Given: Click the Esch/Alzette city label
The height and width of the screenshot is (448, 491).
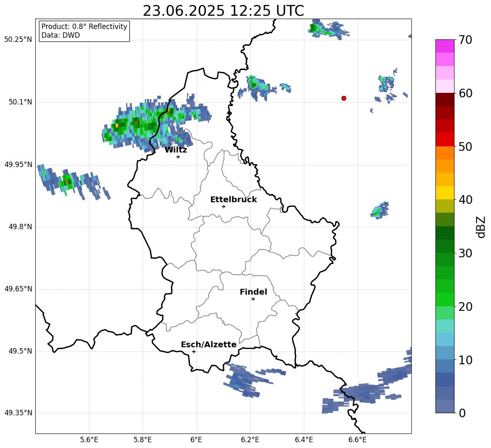Looking at the screenshot, I should 209,344.
